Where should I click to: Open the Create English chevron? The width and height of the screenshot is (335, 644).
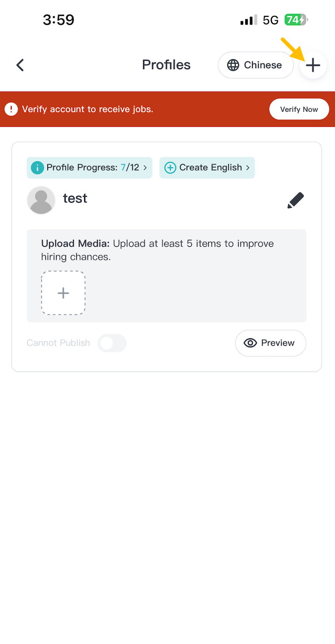point(248,168)
